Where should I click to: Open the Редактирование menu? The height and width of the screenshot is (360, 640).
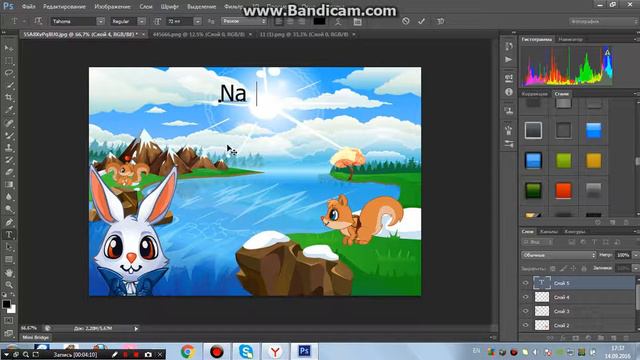pyautogui.click(x=64, y=7)
